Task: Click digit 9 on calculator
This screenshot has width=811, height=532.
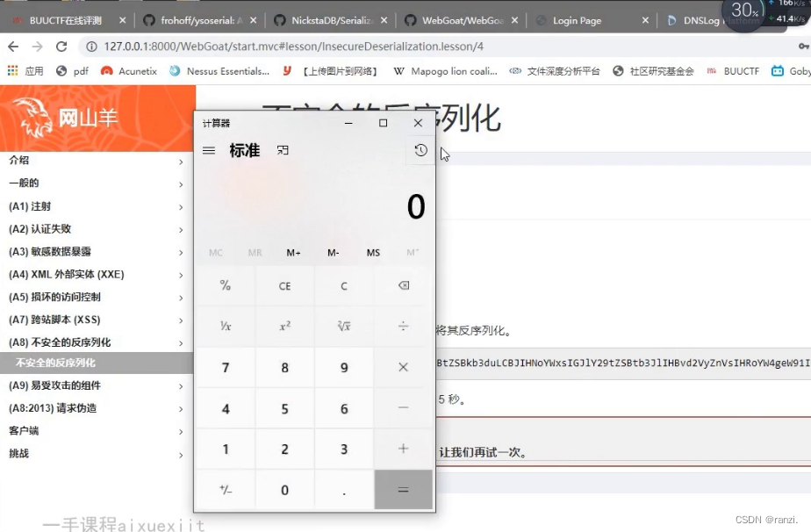Action: pos(344,368)
